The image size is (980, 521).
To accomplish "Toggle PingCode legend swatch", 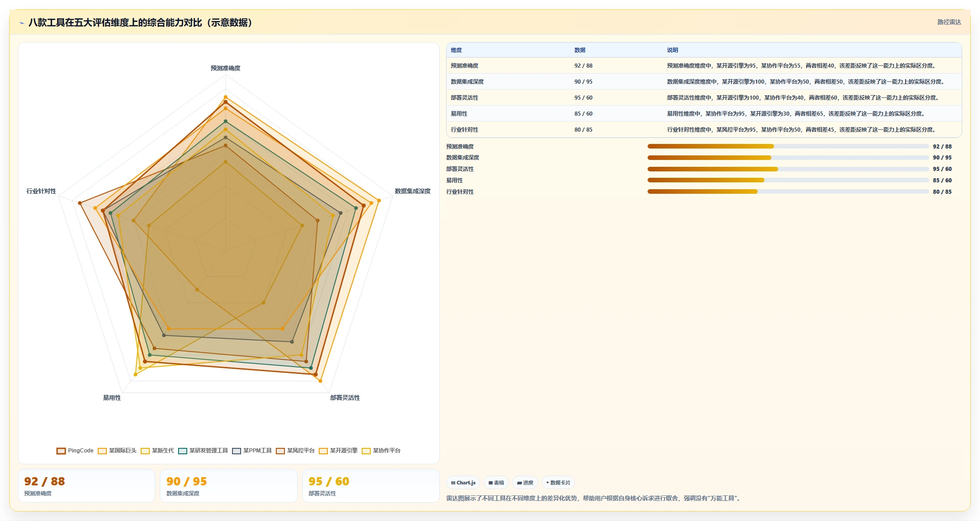I will 61,451.
